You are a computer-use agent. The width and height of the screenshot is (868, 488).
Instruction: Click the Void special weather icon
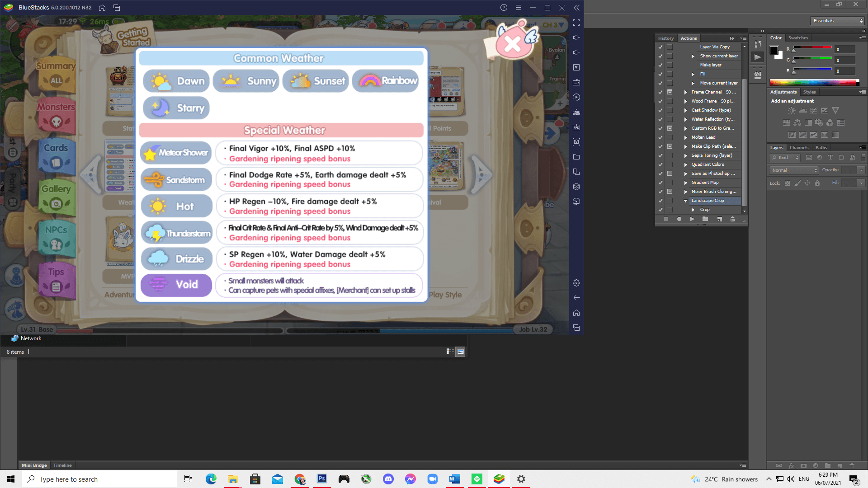click(x=157, y=284)
